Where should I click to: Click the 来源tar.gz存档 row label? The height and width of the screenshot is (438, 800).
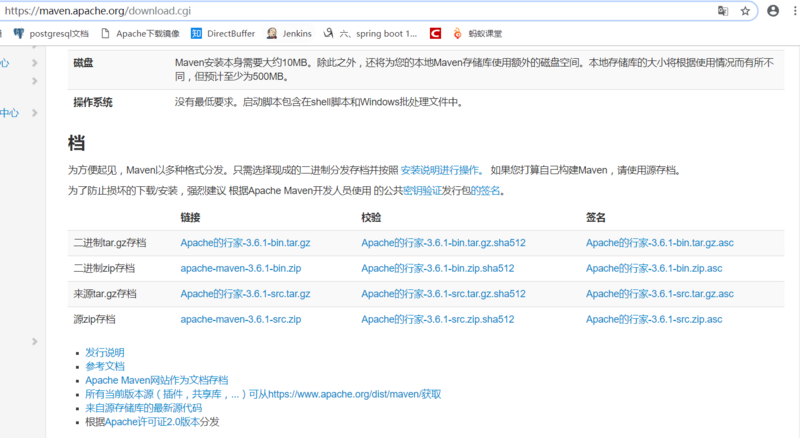coord(105,294)
